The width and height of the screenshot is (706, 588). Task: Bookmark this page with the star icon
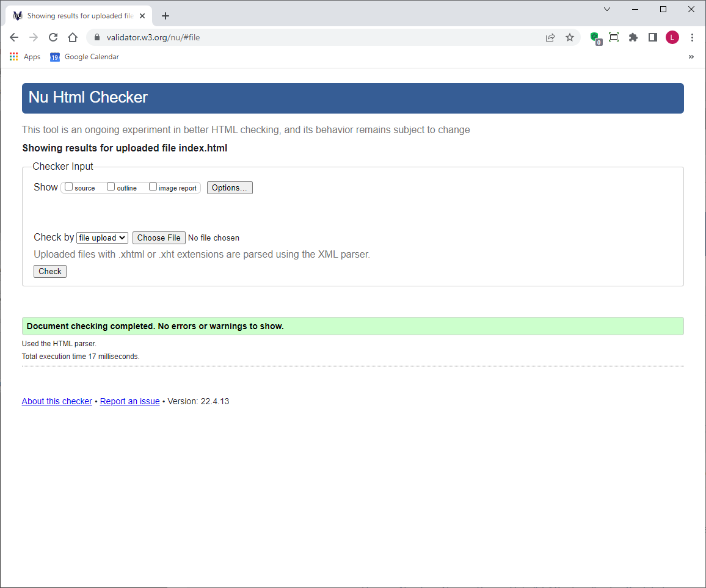tap(570, 37)
